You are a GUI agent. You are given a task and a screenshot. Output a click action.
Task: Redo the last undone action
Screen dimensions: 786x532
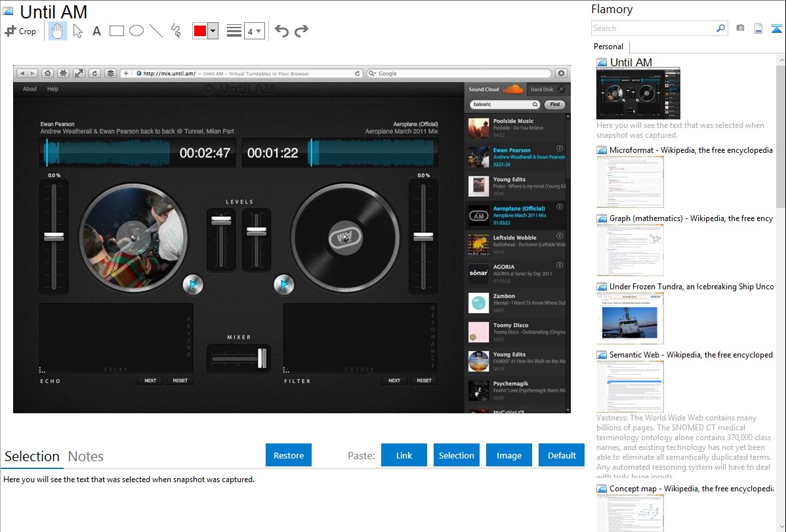tap(302, 31)
